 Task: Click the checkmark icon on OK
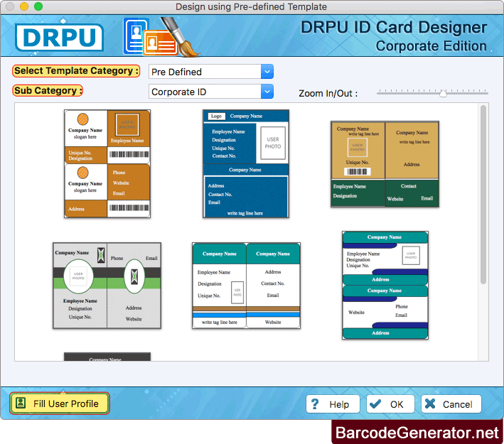click(375, 404)
